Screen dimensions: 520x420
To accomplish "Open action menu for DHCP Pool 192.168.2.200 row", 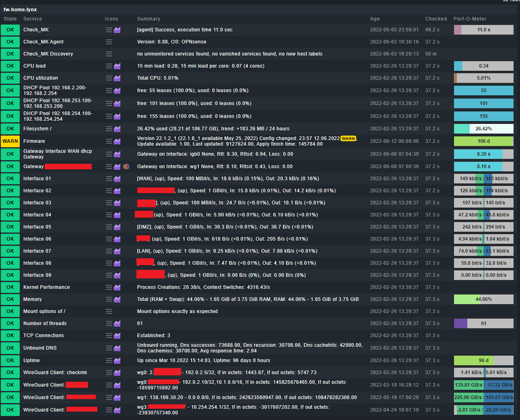I will (x=109, y=91).
